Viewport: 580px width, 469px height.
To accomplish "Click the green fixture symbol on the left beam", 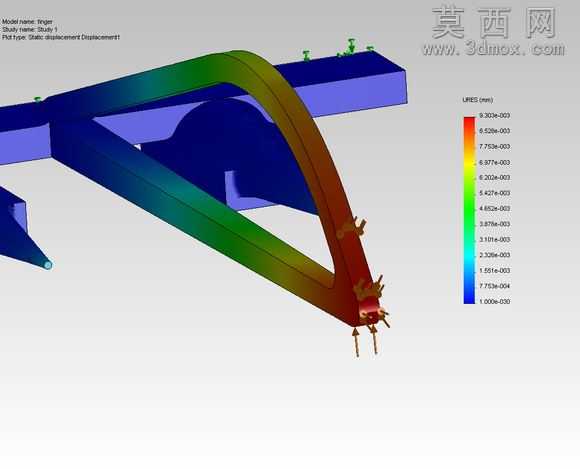I will click(x=37, y=99).
